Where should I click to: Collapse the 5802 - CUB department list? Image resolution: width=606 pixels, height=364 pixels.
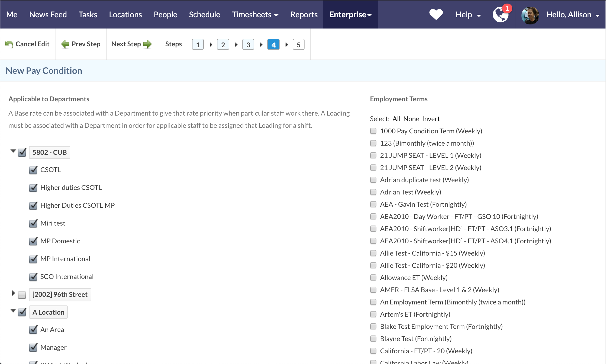click(13, 151)
